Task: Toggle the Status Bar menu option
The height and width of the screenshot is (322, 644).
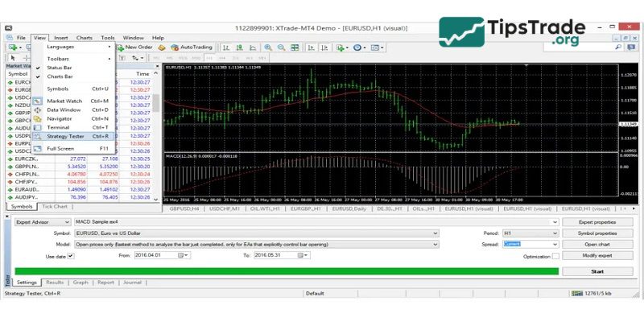Action: coord(60,68)
